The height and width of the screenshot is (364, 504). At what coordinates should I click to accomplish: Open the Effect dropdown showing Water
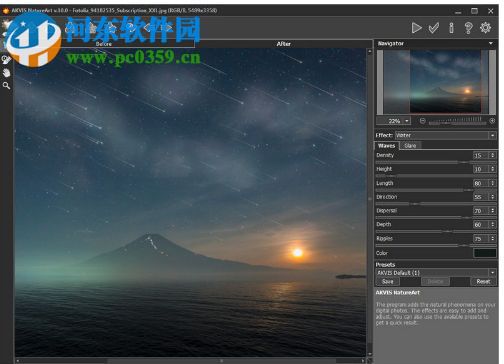(445, 135)
